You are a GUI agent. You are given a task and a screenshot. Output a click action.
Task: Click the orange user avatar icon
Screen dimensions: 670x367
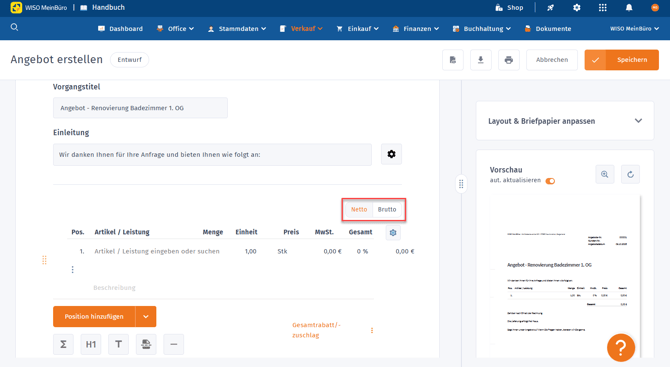tap(655, 8)
